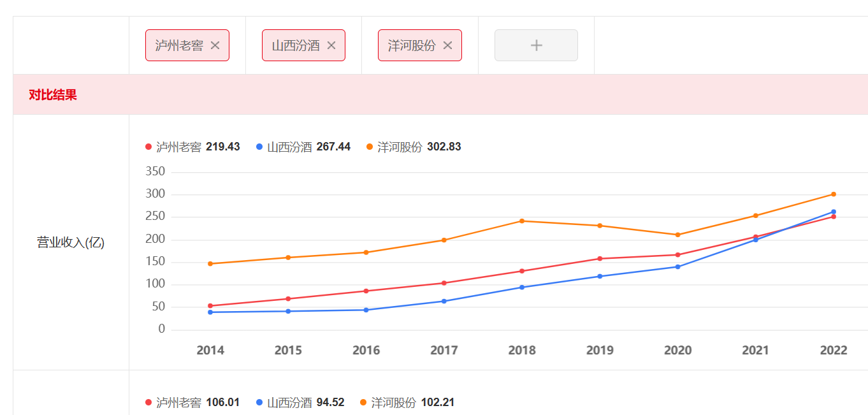868x415 pixels.
Task: Click the 营业收入(亿) row label
Action: click(x=71, y=242)
